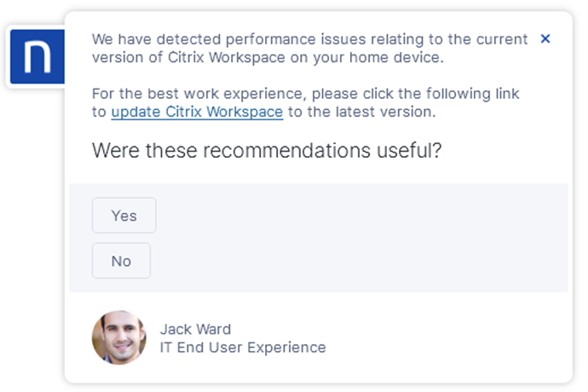The width and height of the screenshot is (588, 392).
Task: Select the sender name Jack Ward
Action: (x=195, y=329)
